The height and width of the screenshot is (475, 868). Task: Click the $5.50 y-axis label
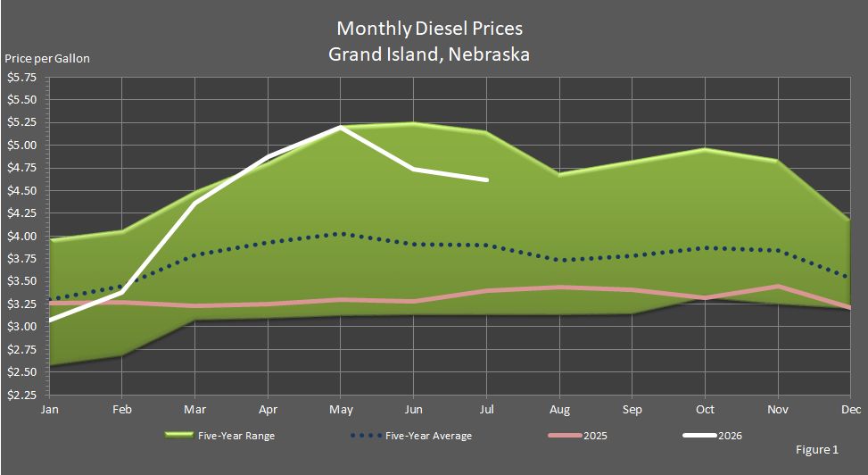click(x=21, y=100)
